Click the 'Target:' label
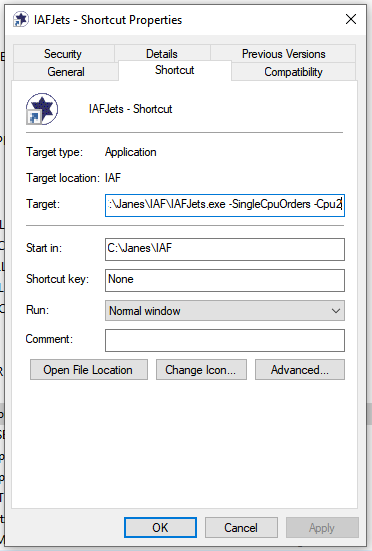 (x=43, y=204)
